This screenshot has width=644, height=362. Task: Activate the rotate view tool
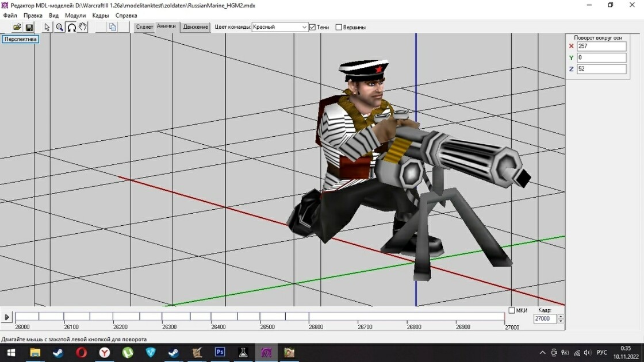pyautogui.click(x=71, y=27)
